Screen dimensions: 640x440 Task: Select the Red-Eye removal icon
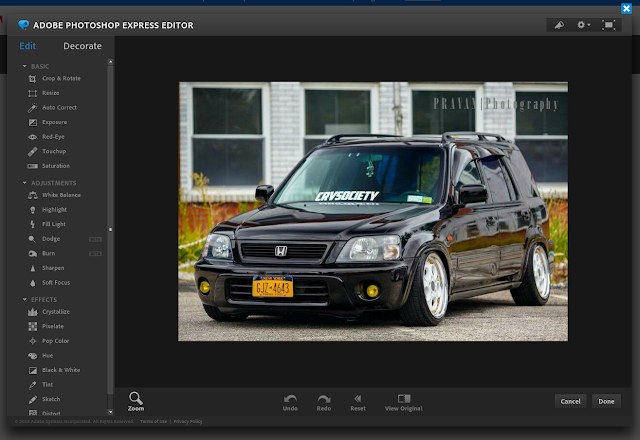pos(33,137)
